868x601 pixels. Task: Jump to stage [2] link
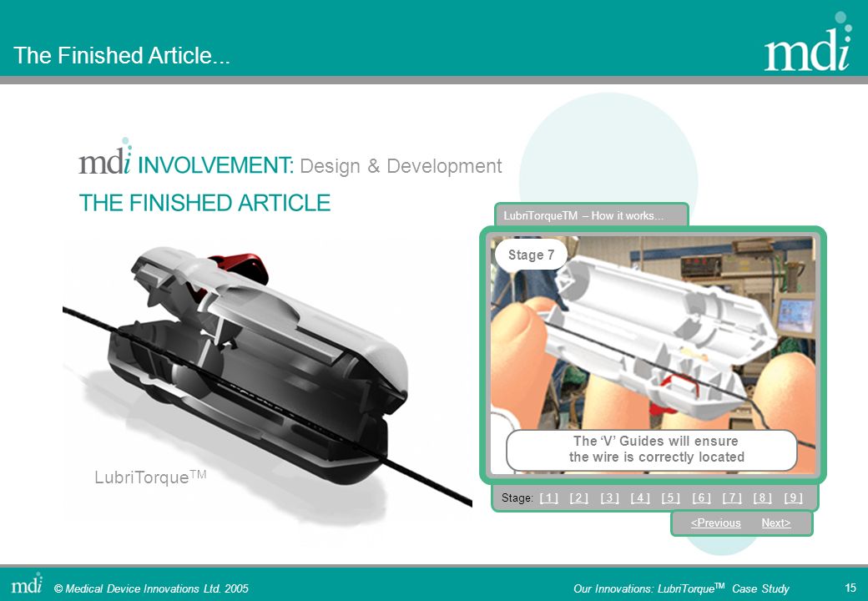pos(579,497)
